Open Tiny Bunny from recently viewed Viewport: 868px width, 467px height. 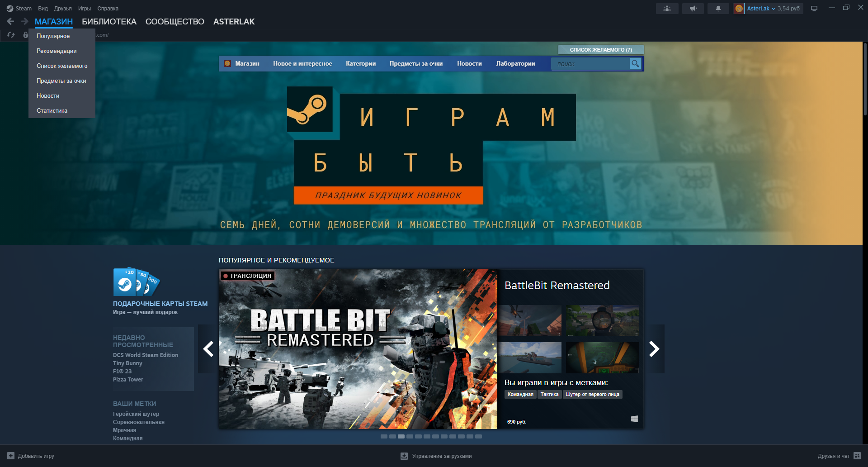(127, 363)
